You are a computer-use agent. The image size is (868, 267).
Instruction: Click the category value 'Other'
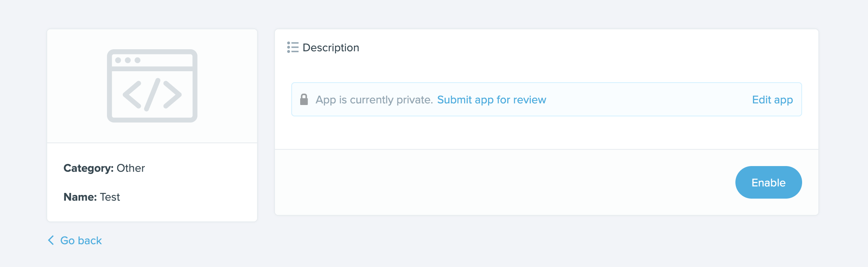tap(131, 168)
